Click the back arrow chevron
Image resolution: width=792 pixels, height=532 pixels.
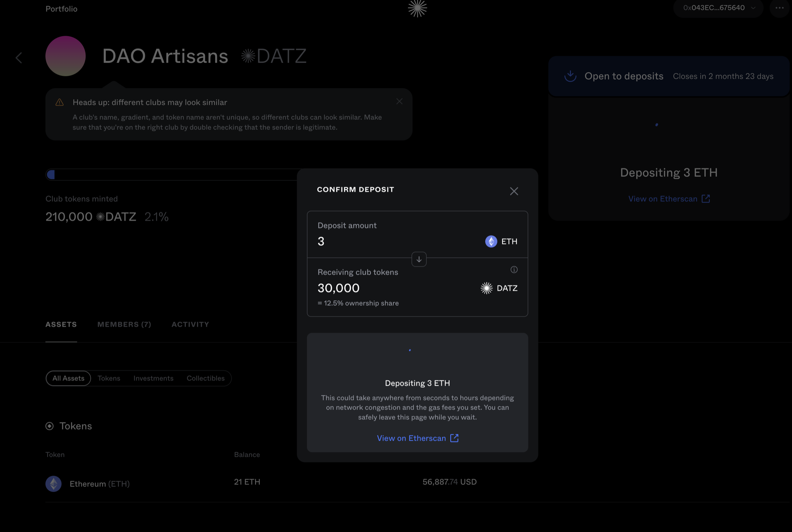click(x=19, y=57)
